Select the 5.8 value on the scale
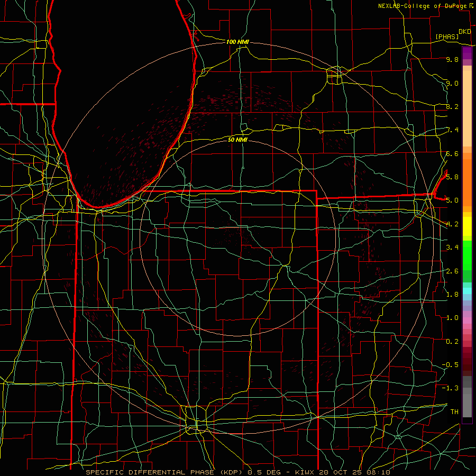 [452, 177]
